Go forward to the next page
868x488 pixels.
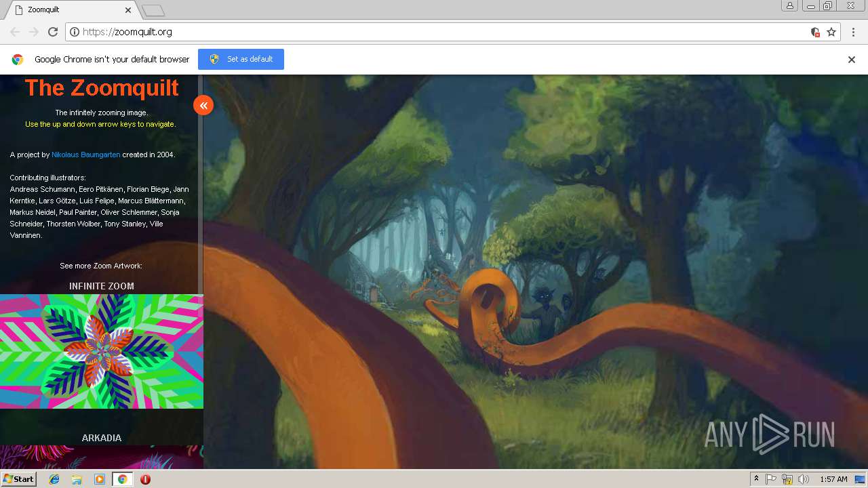click(34, 32)
